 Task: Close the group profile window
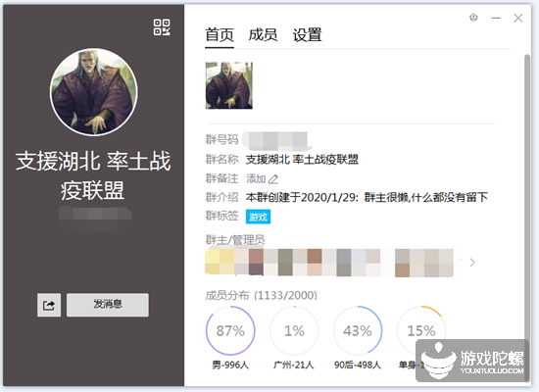pos(518,18)
